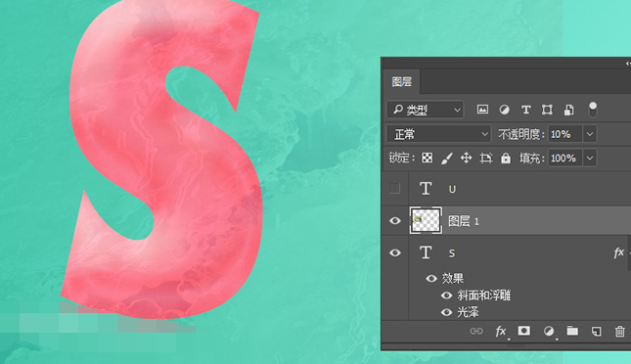Lock artboard nesting icon
This screenshot has height=364, width=631.
pyautogui.click(x=486, y=158)
